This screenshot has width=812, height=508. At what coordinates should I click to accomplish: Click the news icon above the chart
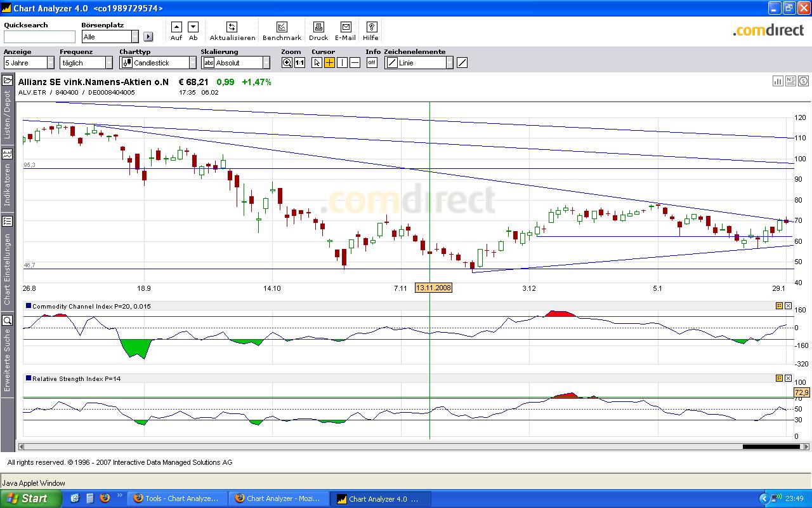point(790,81)
